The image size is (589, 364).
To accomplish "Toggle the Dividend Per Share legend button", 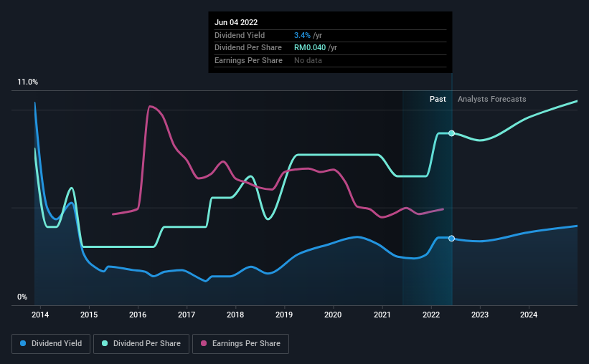I will [x=141, y=344].
